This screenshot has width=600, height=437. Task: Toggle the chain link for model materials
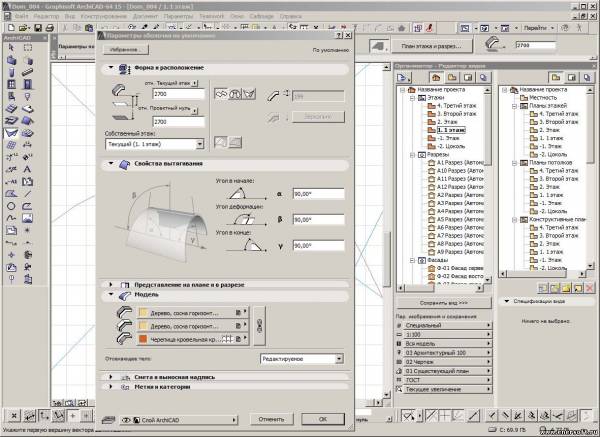click(x=259, y=326)
